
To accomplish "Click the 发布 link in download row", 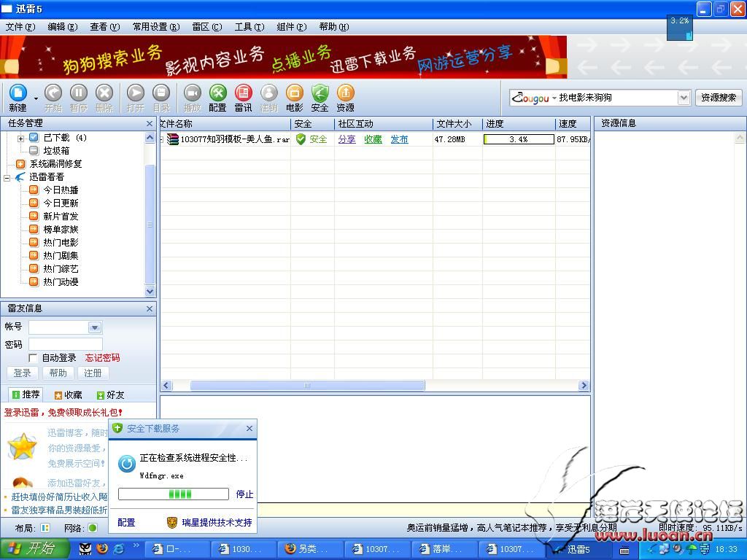I will (399, 139).
